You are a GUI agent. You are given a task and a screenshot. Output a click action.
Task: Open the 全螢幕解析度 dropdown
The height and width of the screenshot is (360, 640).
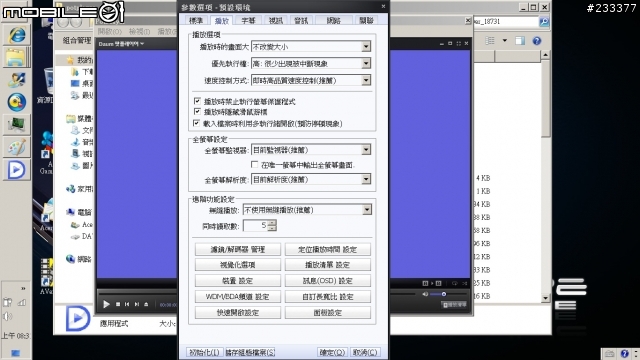coord(311,179)
